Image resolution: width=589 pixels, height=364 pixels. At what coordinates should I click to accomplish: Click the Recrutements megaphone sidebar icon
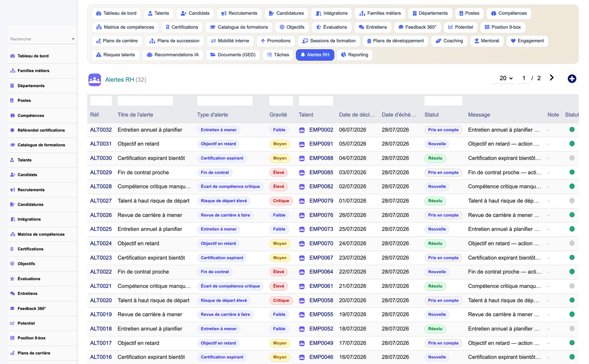(x=12, y=190)
